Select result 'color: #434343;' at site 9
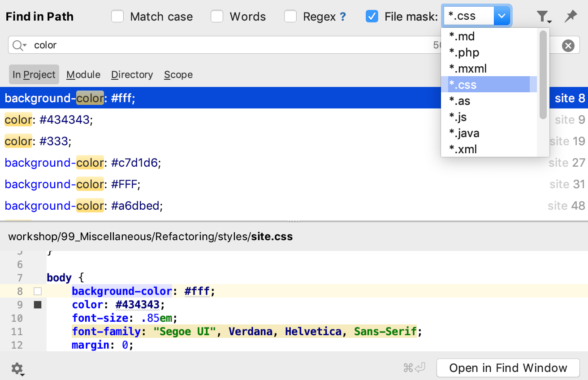The width and height of the screenshot is (588, 380). 294,120
